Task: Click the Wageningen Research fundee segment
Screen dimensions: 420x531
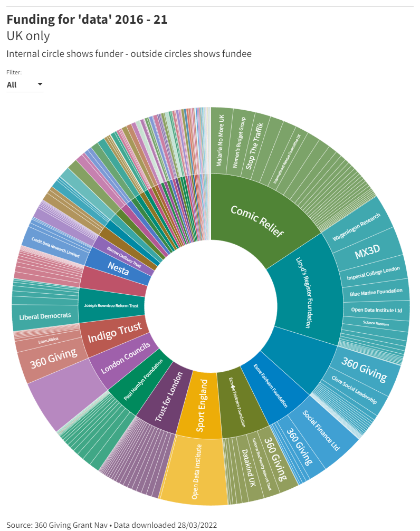Action: (x=357, y=226)
